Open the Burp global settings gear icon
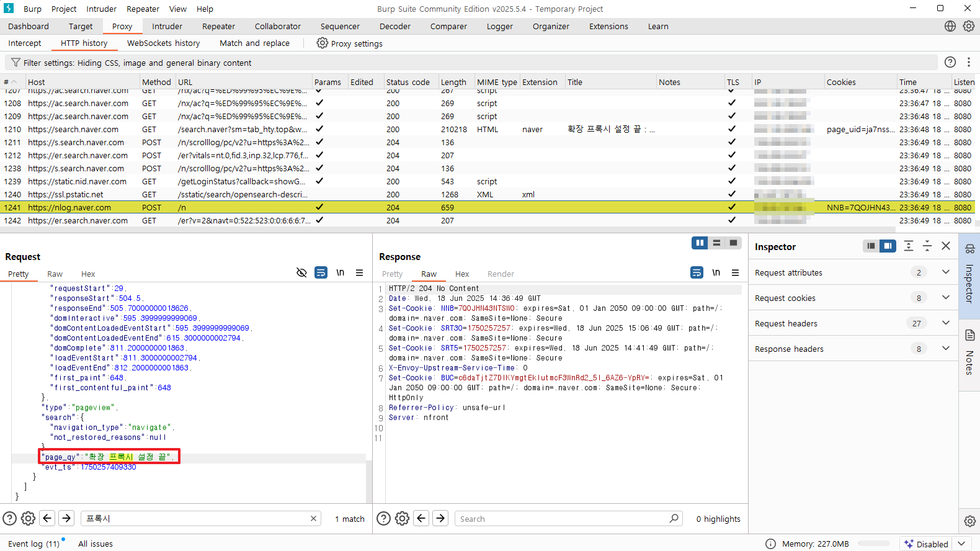Image resolution: width=980 pixels, height=551 pixels. tap(968, 26)
